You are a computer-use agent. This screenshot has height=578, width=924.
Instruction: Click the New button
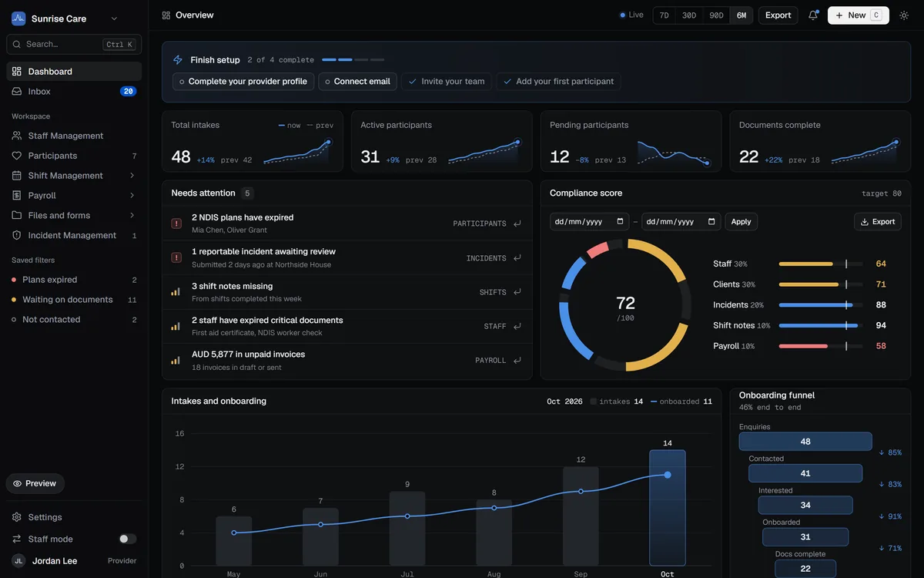[858, 15]
